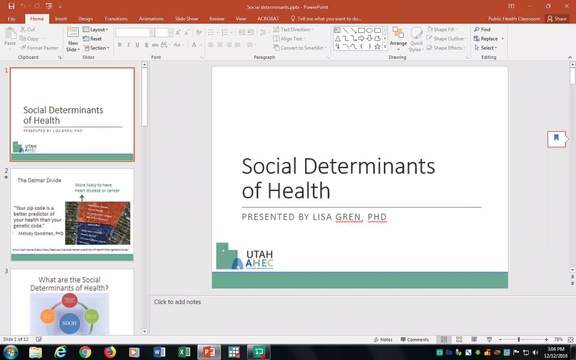Open the Text Direction dropdown
This screenshot has width=576, height=360.
pyautogui.click(x=293, y=29)
